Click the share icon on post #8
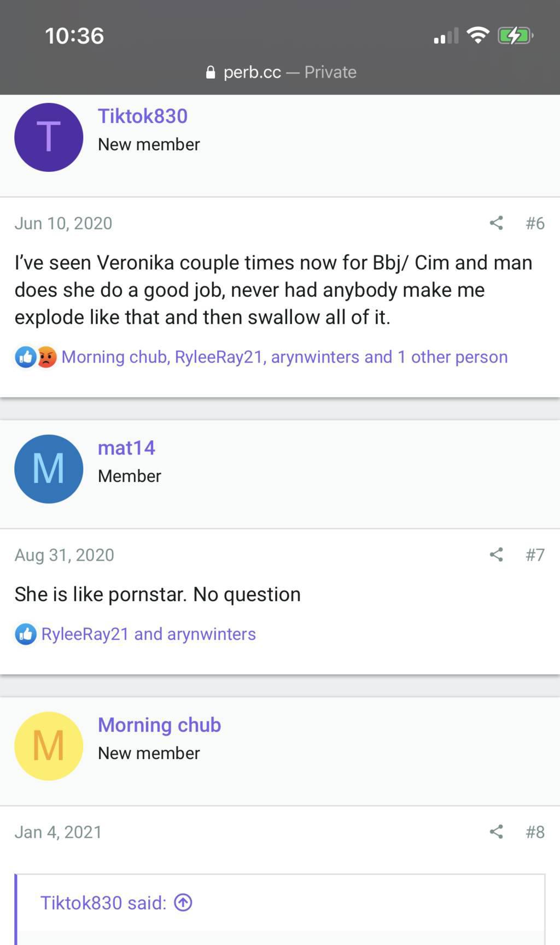Viewport: 560px width, 945px height. [x=496, y=832]
